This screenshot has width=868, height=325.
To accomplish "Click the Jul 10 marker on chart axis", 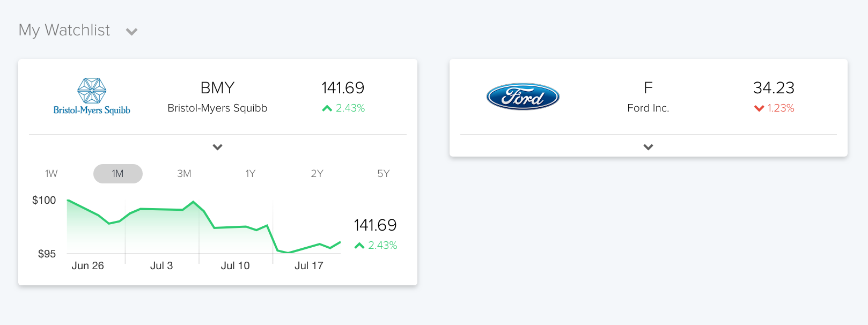I will coord(235,265).
